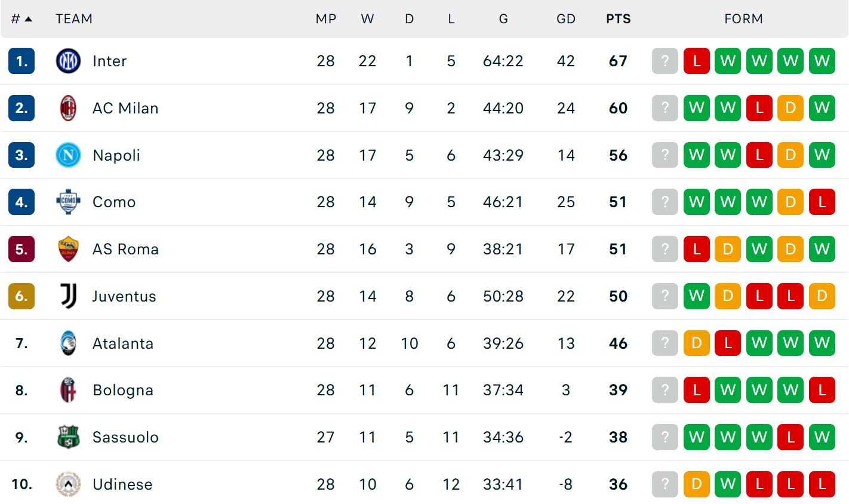Click the Sassuolo team badge
The image size is (849, 504).
pyautogui.click(x=68, y=437)
